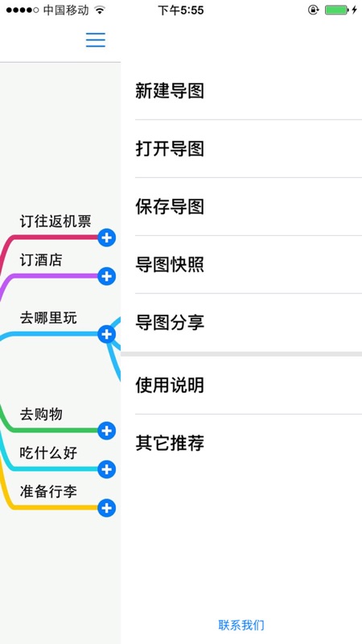362x644 pixels.
Task: Select the 准备行李 node label
Action: 48,491
